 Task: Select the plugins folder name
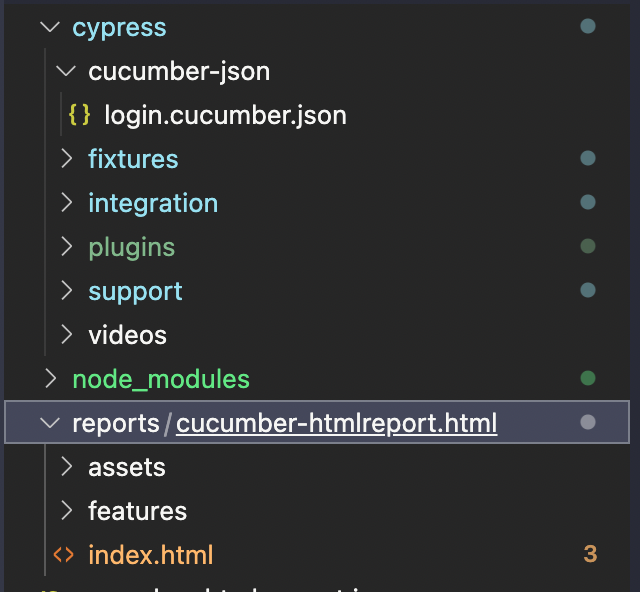coord(131,248)
